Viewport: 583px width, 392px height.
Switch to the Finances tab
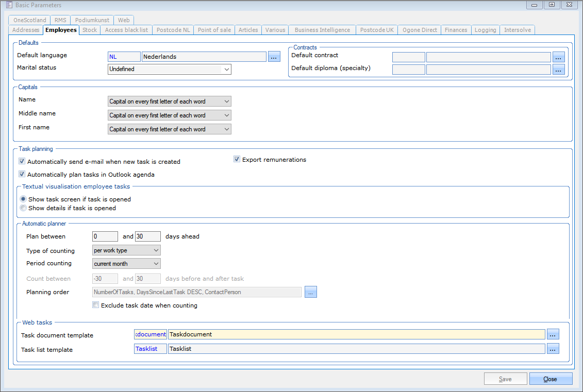point(456,30)
